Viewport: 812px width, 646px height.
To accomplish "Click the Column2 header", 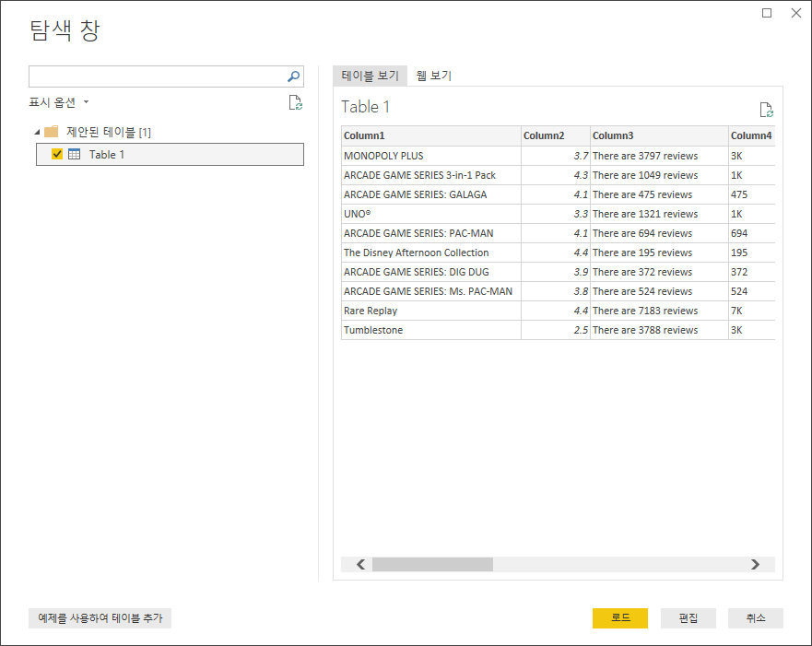I will [x=556, y=135].
